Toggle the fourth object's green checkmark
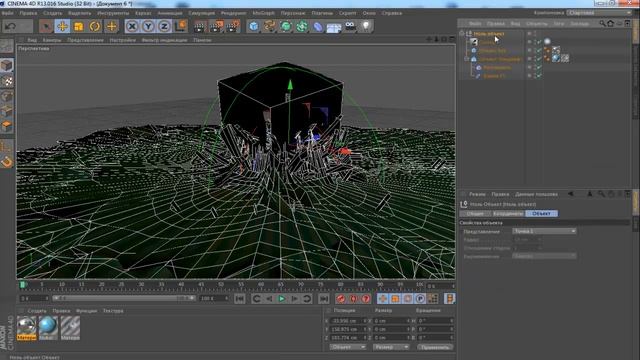Viewport: 640px width, 360px height. tap(538, 59)
